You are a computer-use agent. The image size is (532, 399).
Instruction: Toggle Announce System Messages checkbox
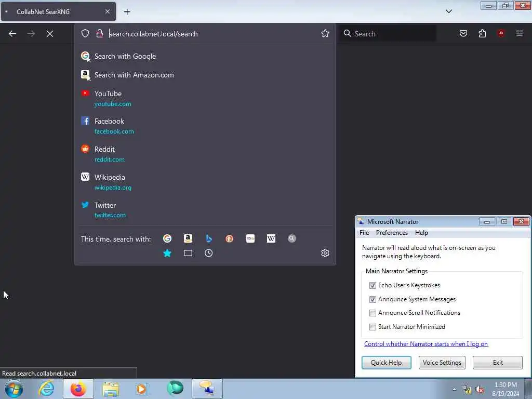pyautogui.click(x=373, y=299)
